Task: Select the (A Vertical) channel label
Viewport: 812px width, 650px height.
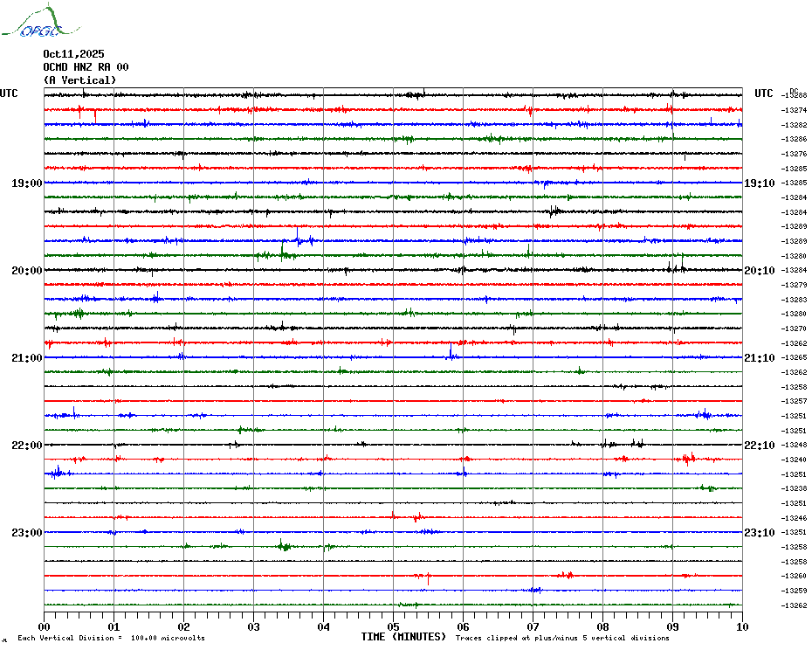Action: click(x=79, y=80)
